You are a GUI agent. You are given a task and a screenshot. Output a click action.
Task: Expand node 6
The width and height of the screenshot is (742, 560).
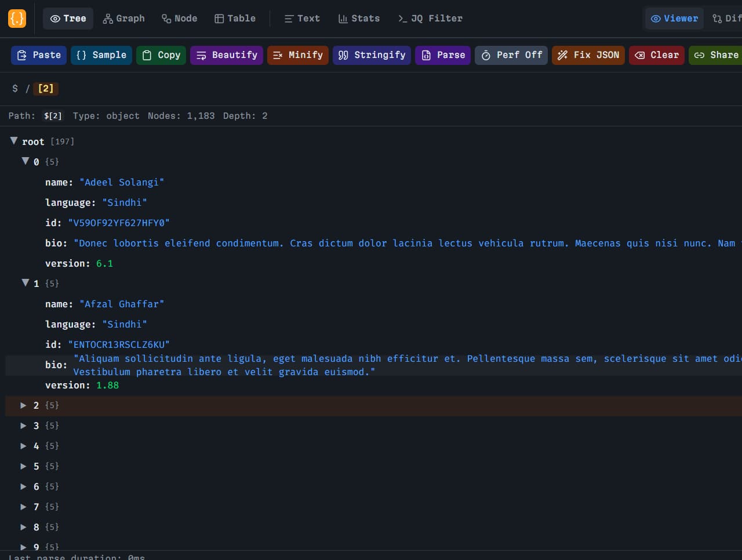pos(24,486)
